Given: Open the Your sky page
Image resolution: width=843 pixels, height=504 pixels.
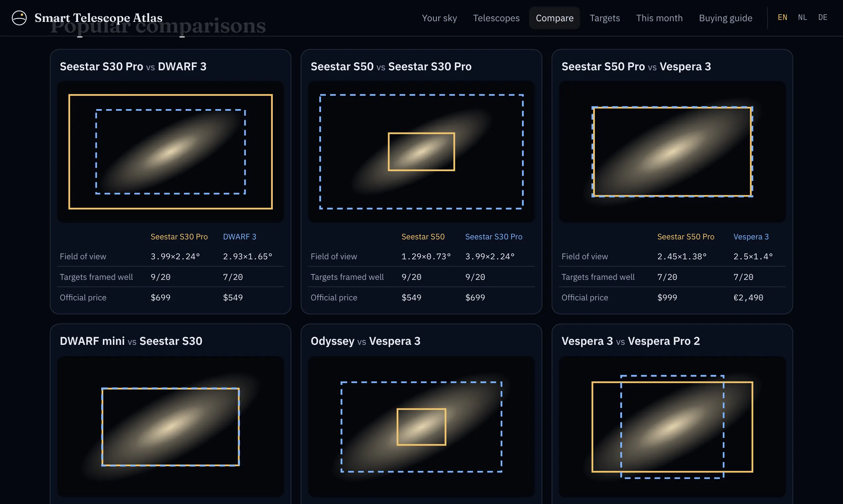Looking at the screenshot, I should (x=439, y=18).
